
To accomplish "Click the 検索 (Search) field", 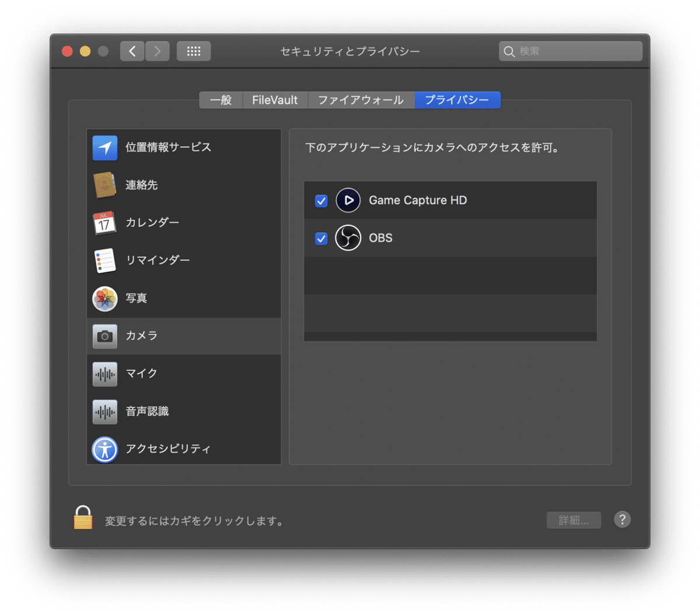I will [570, 51].
